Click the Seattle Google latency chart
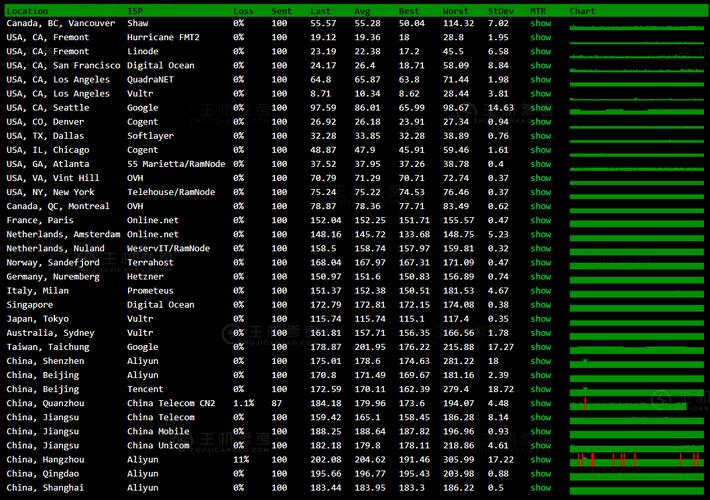This screenshot has width=710, height=500. pyautogui.click(x=637, y=111)
